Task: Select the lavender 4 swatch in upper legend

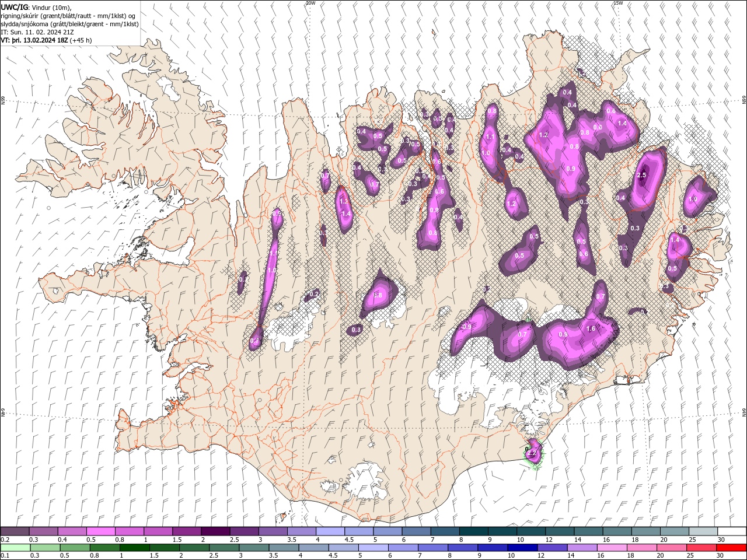Action: pyautogui.click(x=330, y=531)
